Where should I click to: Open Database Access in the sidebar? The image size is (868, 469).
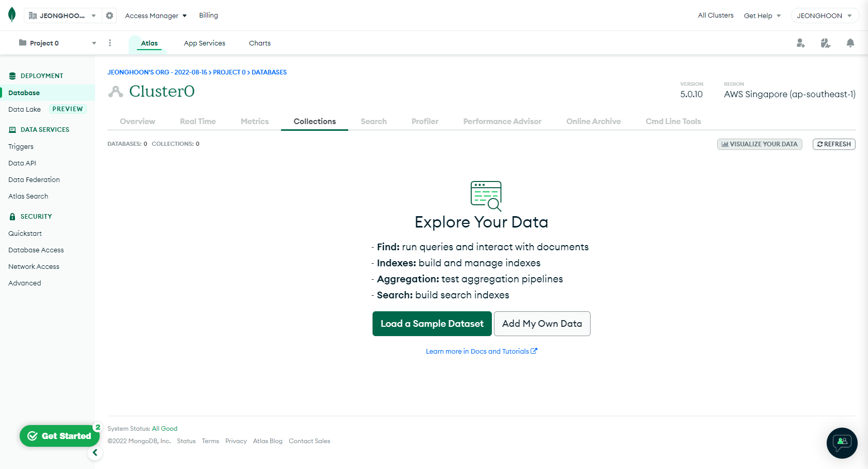[36, 250]
